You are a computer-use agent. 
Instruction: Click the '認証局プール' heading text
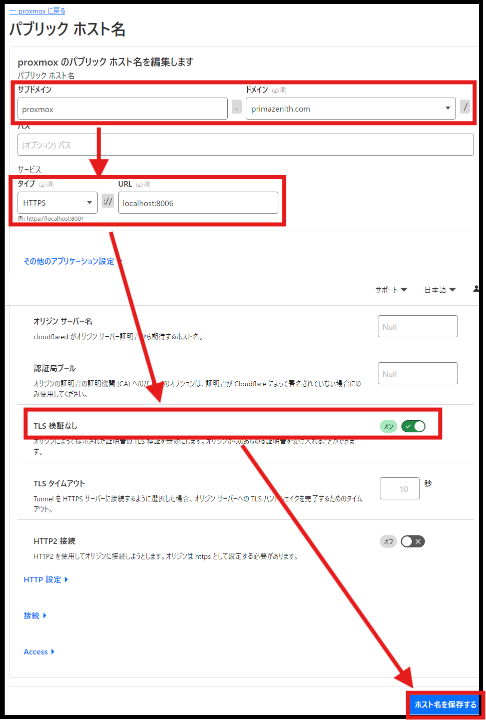(55, 368)
